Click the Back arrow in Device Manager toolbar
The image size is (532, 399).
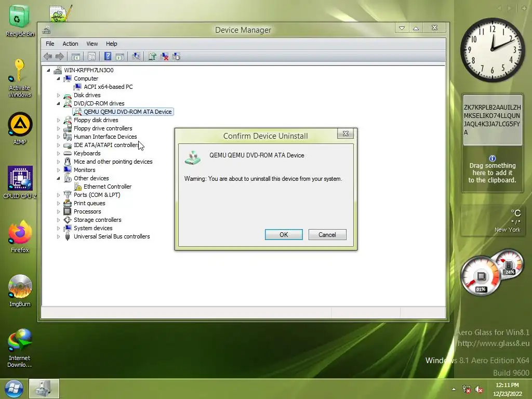48,56
